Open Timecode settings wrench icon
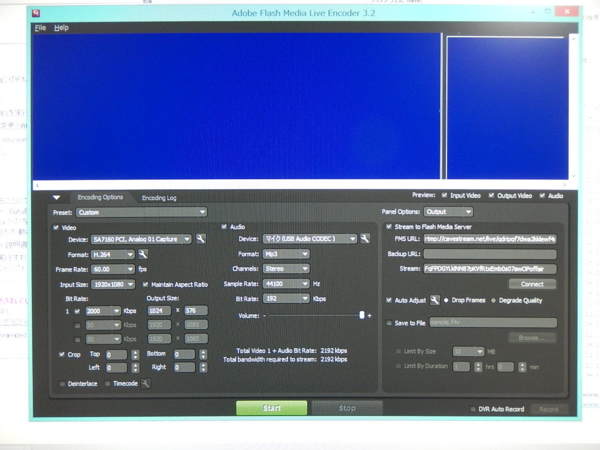This screenshot has height=450, width=600. pos(145,383)
